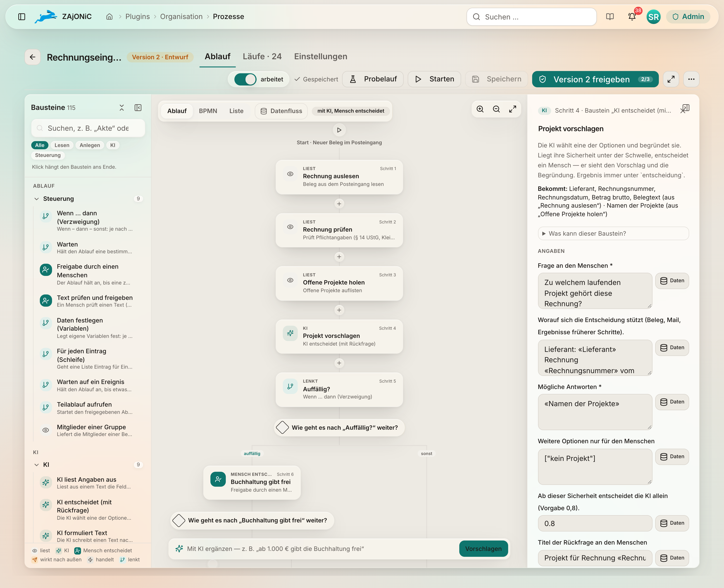Expand Was kann dieser Baustein?
The height and width of the screenshot is (588, 724).
tap(613, 233)
